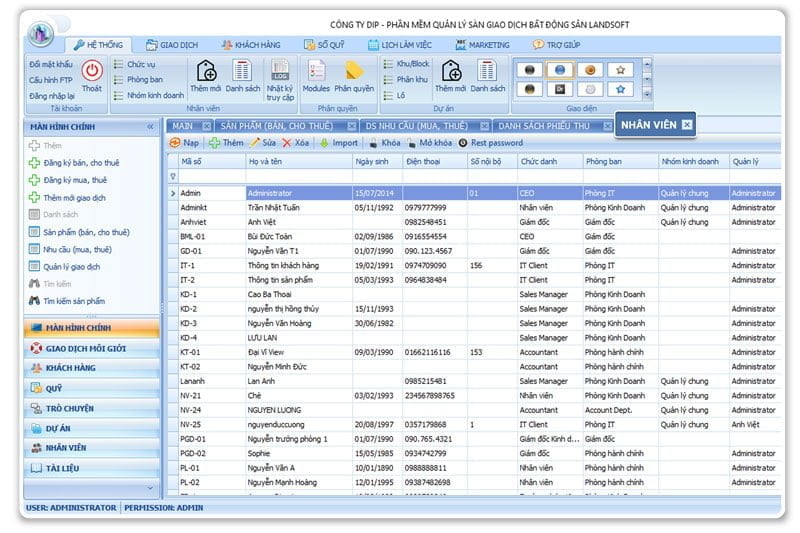The height and width of the screenshot is (533, 800).
Task: Click Rest password button
Action: (490, 143)
